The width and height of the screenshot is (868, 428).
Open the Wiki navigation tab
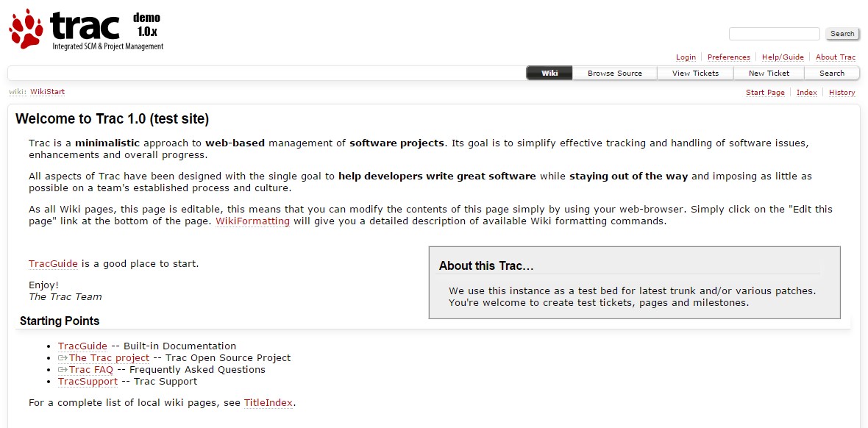549,73
